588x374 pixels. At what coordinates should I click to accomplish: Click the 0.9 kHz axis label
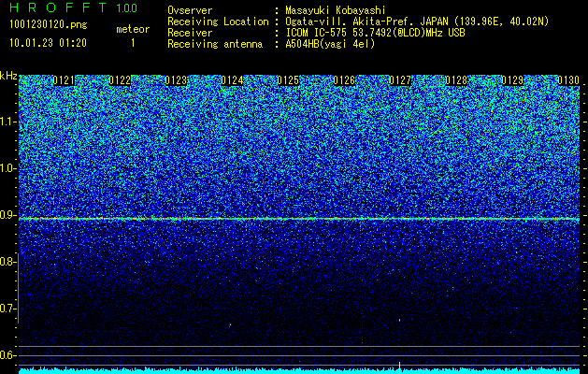(x=7, y=215)
